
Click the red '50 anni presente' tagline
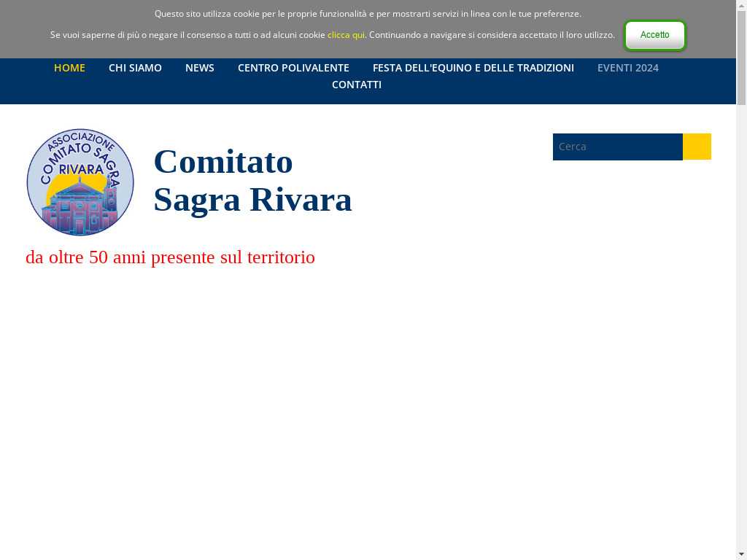(170, 257)
